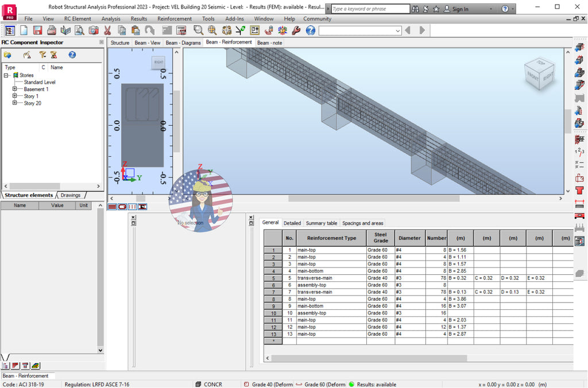Undo the last action

tap(148, 32)
